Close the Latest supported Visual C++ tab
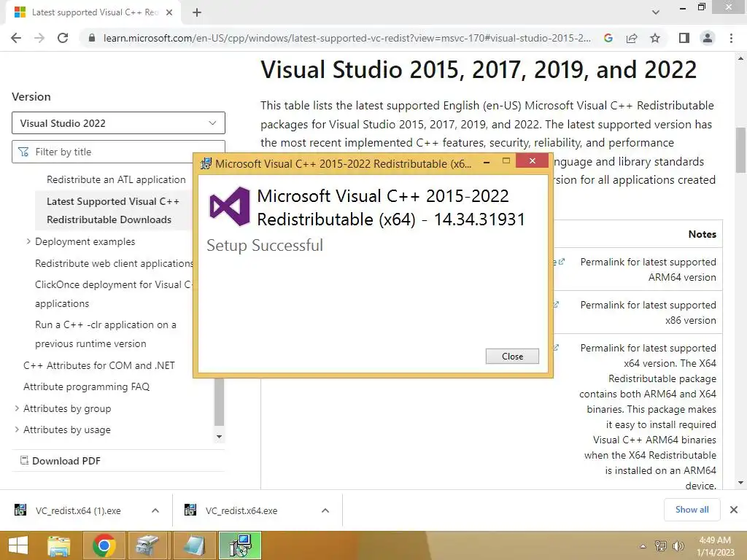The width and height of the screenshot is (747, 560). (x=169, y=12)
